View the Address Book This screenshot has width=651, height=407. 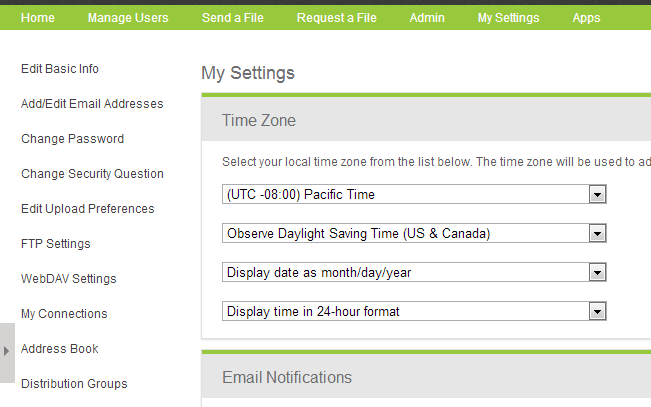(x=60, y=349)
